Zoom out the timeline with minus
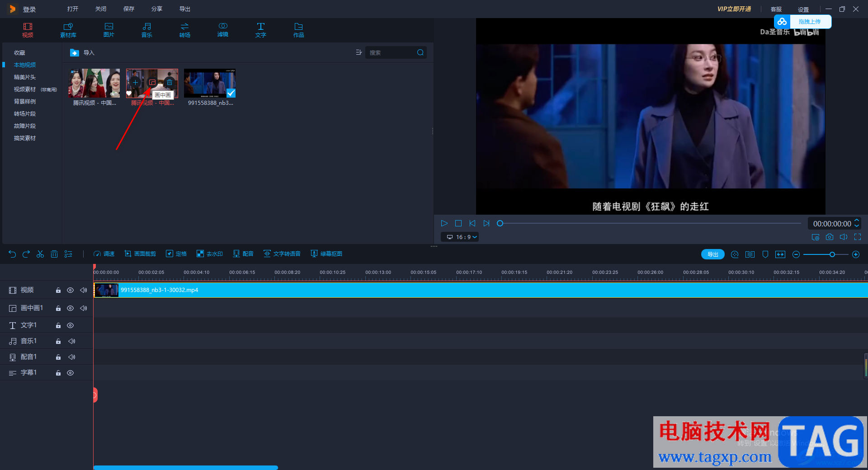This screenshot has height=470, width=868. (x=796, y=254)
